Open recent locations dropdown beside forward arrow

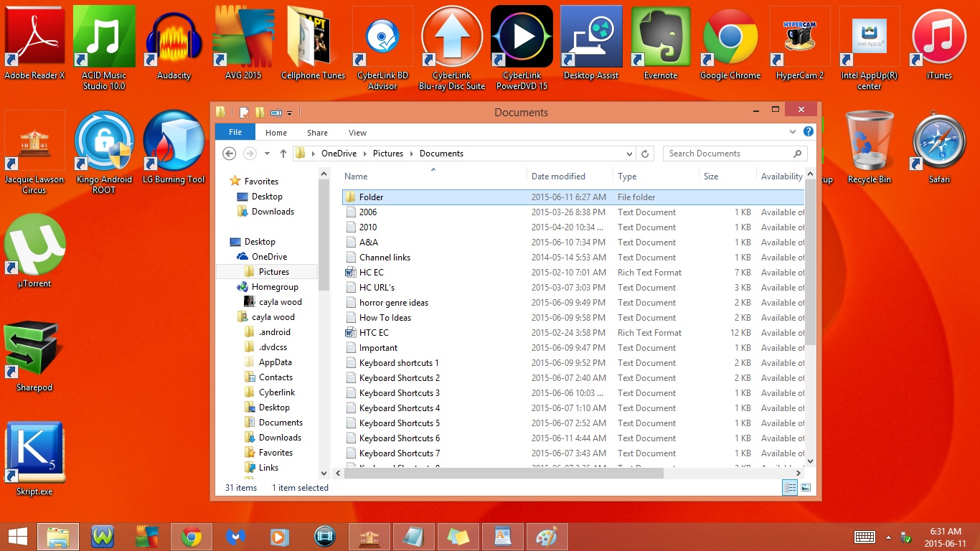tap(268, 154)
